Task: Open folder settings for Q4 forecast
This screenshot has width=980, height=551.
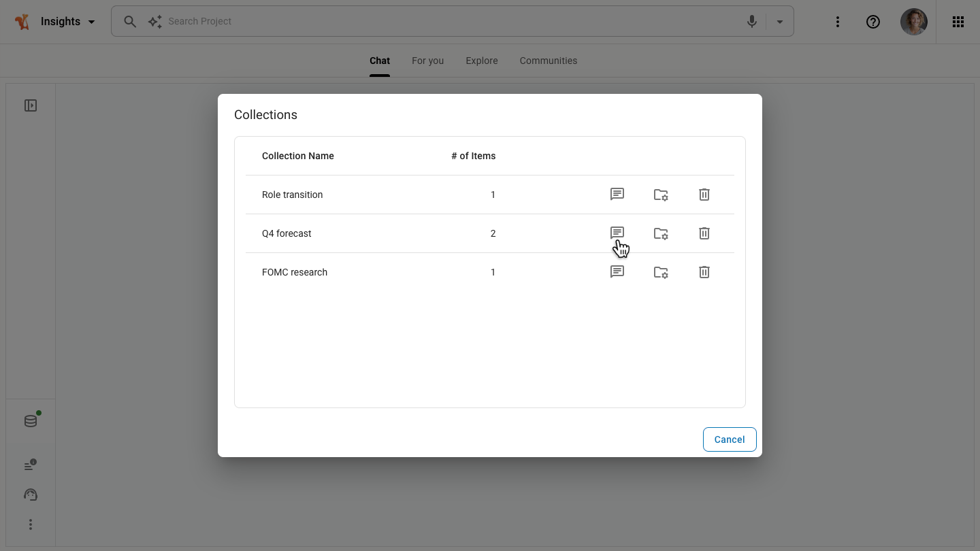Action: click(x=661, y=233)
